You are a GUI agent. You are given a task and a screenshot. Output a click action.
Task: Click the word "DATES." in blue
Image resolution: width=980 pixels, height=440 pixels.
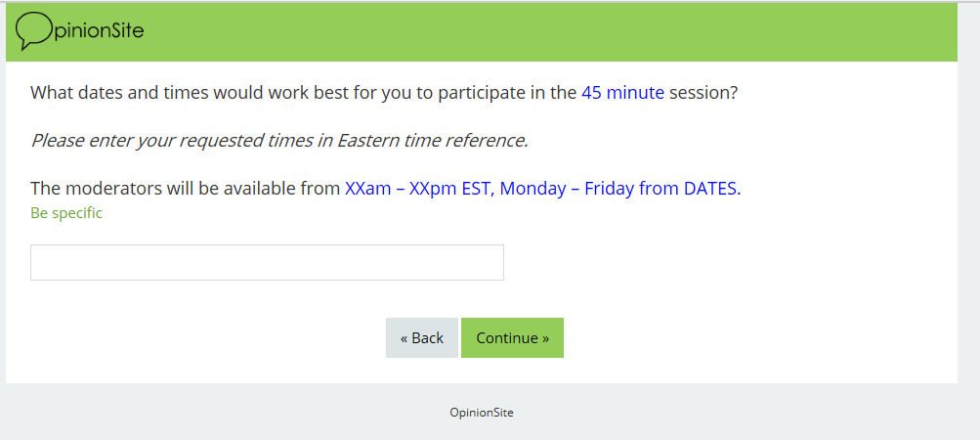click(x=712, y=189)
